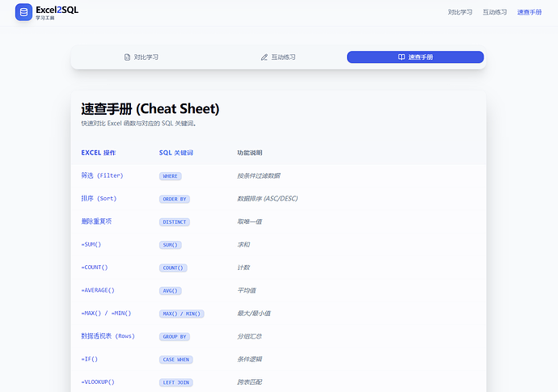Select the active 速查手册 tab
Screen dimensions: 558x392
(415, 57)
